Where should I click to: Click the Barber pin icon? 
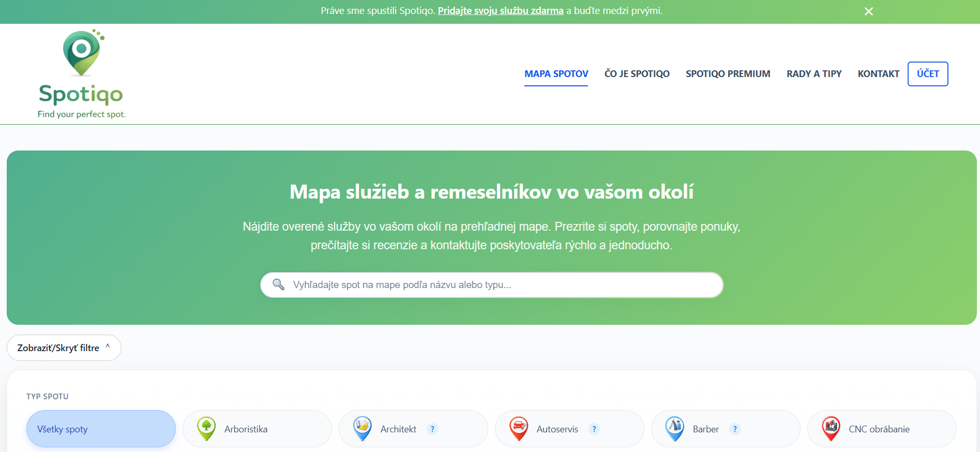(x=675, y=429)
